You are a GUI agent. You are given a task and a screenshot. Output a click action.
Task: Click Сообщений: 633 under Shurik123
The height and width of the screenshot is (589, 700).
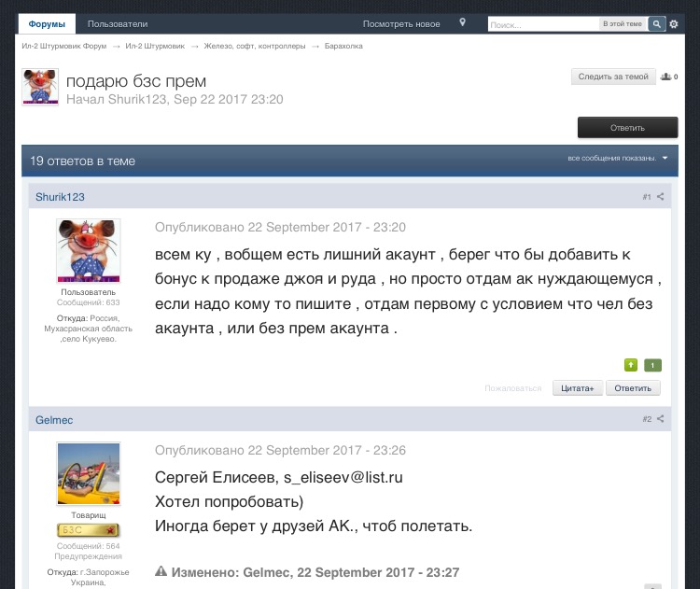click(x=88, y=302)
